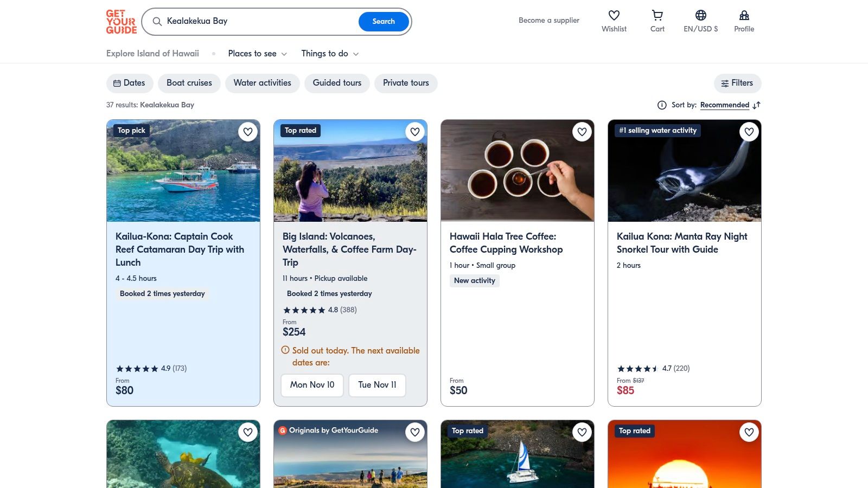
Task: Click the sort info circle icon
Action: coord(662,105)
